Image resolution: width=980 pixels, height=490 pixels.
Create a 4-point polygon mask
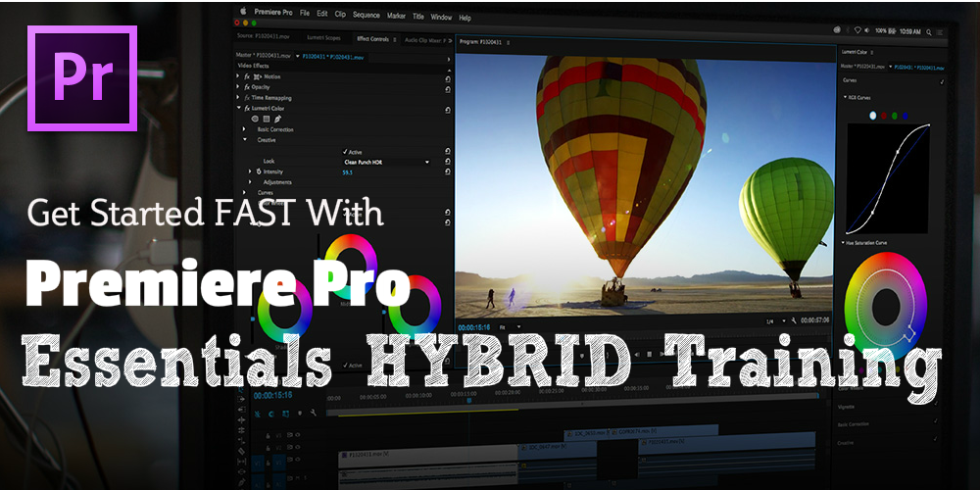click(267, 119)
